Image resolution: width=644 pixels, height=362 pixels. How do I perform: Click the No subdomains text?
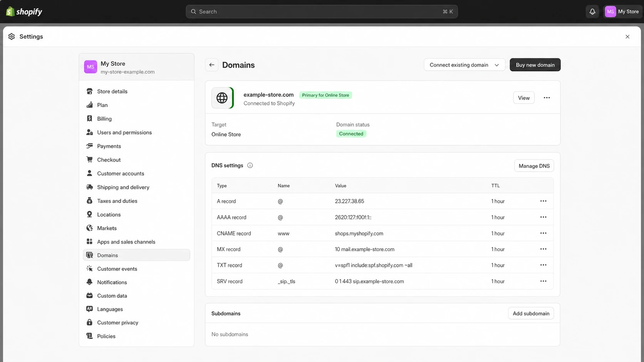[230, 334]
